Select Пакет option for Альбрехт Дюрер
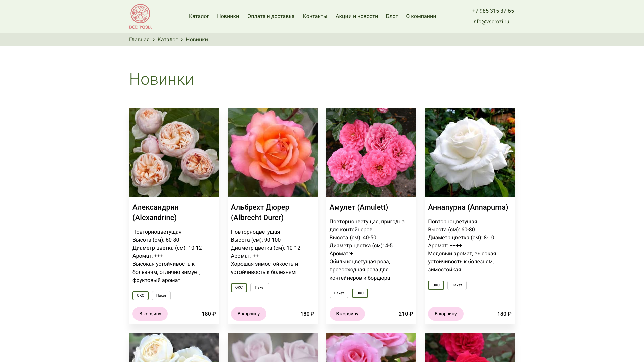 tap(260, 288)
